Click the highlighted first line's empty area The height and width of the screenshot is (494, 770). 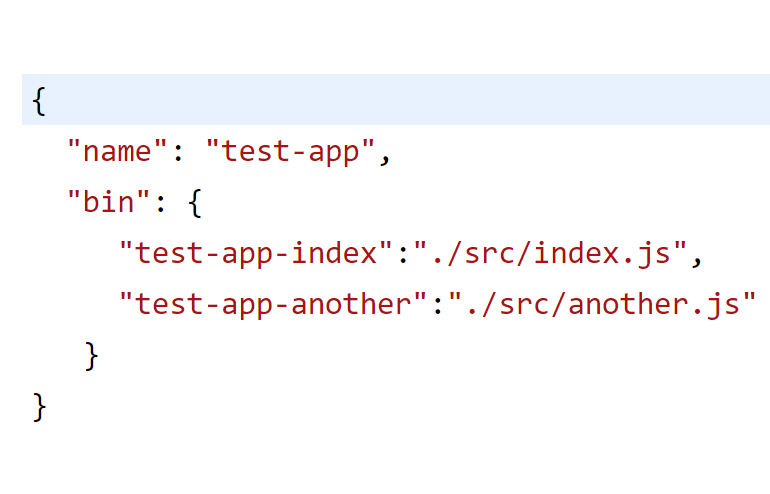point(400,100)
